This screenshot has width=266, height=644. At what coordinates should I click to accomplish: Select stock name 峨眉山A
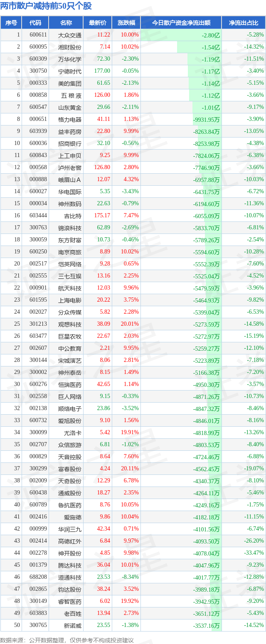70,179
